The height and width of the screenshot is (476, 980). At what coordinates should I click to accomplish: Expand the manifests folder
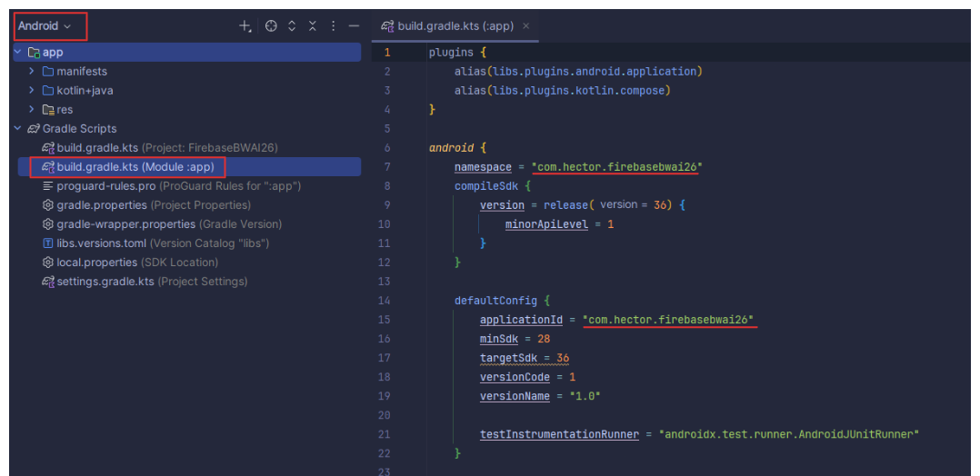click(x=31, y=72)
